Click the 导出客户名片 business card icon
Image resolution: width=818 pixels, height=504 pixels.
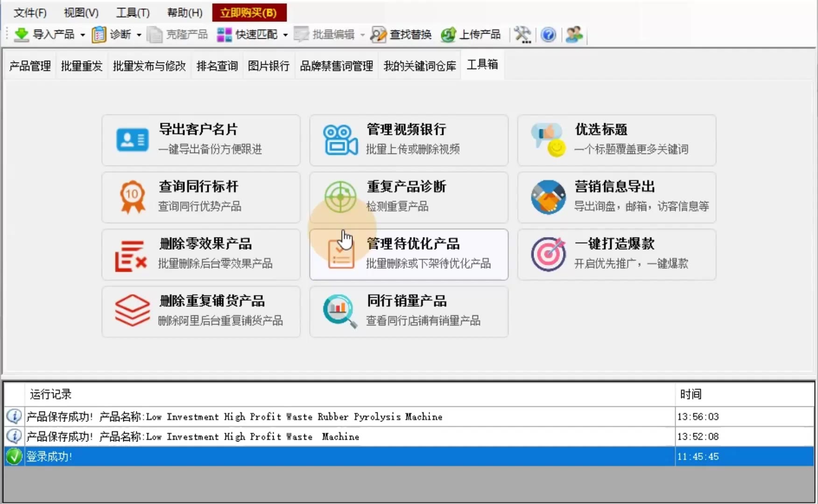coord(132,140)
